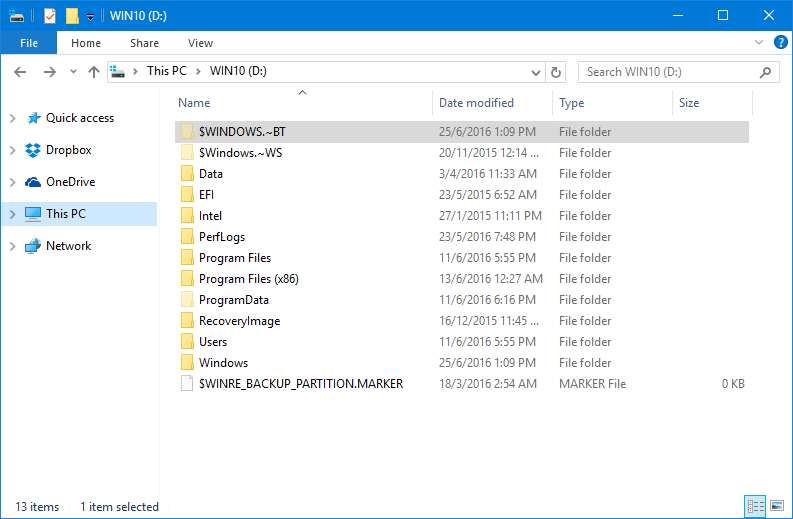Click the drive icon in title bar

point(17,16)
